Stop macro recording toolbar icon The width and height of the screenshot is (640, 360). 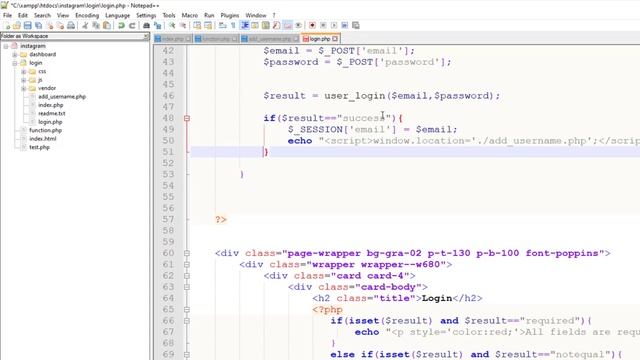click(x=323, y=25)
